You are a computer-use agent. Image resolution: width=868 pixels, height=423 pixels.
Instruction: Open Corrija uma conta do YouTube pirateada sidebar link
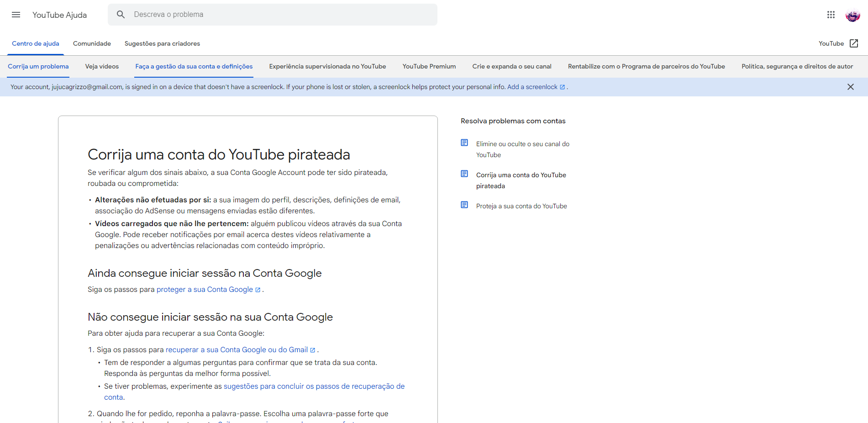click(521, 180)
